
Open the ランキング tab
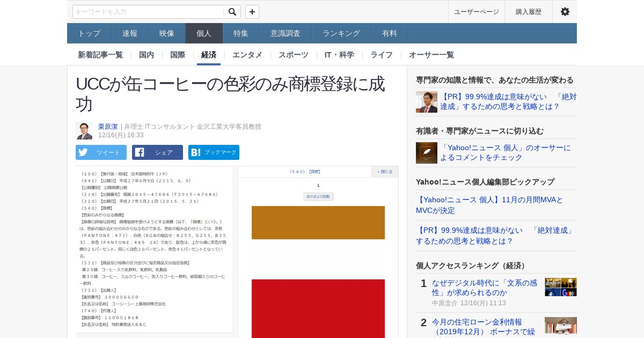coord(341,33)
